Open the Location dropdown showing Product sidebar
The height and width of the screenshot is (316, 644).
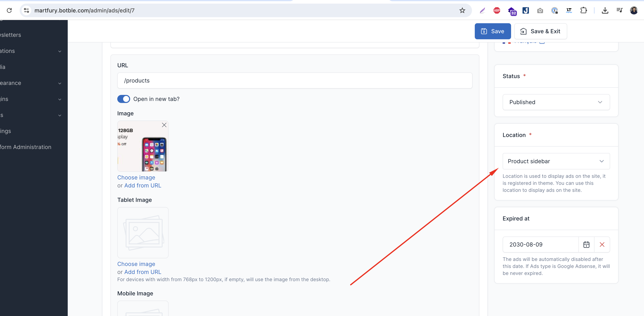556,161
